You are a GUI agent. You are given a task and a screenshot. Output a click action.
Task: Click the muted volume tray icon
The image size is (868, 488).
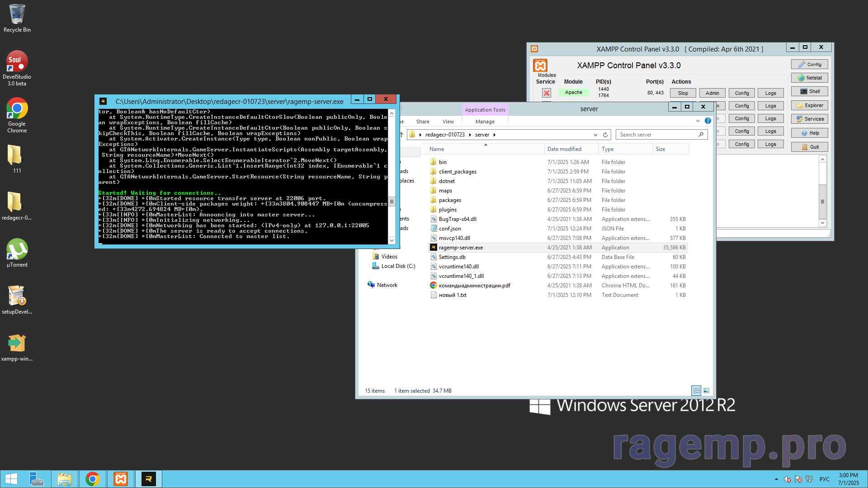click(x=788, y=479)
